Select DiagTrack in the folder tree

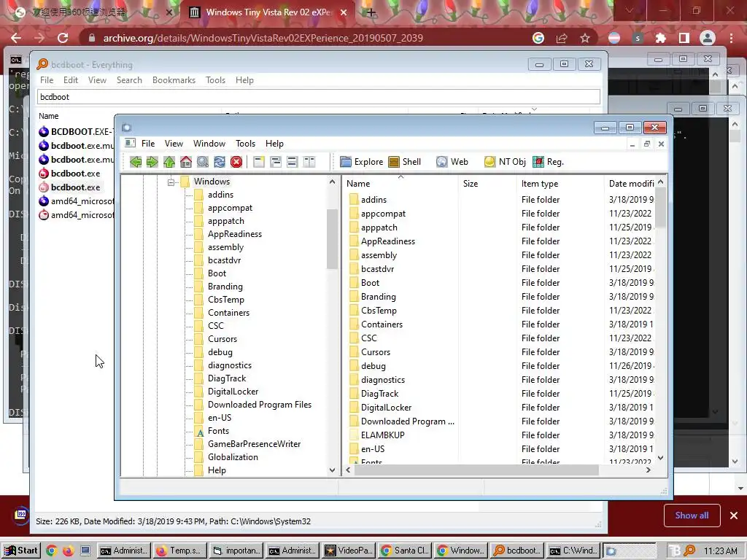227,378
